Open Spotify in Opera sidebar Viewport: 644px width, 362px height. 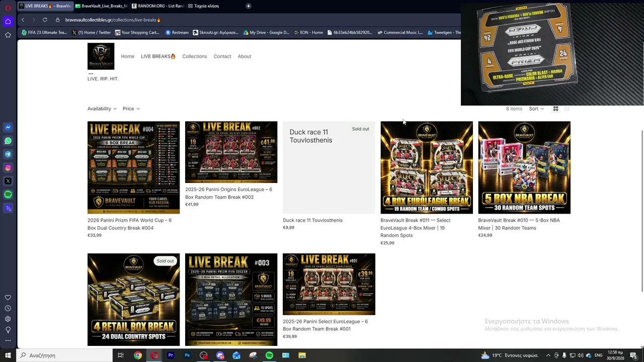pyautogui.click(x=8, y=194)
